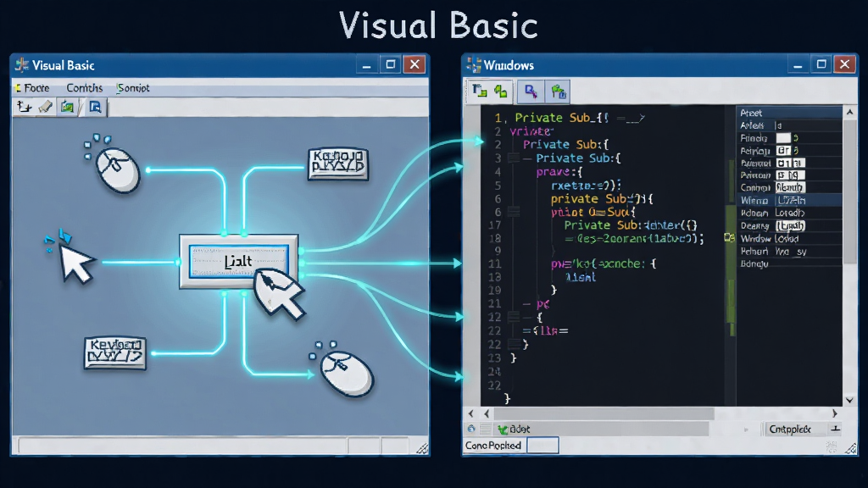This screenshot has height=488, width=868.
Task: Collapse the code fold marker at line 6
Action: 514,212
